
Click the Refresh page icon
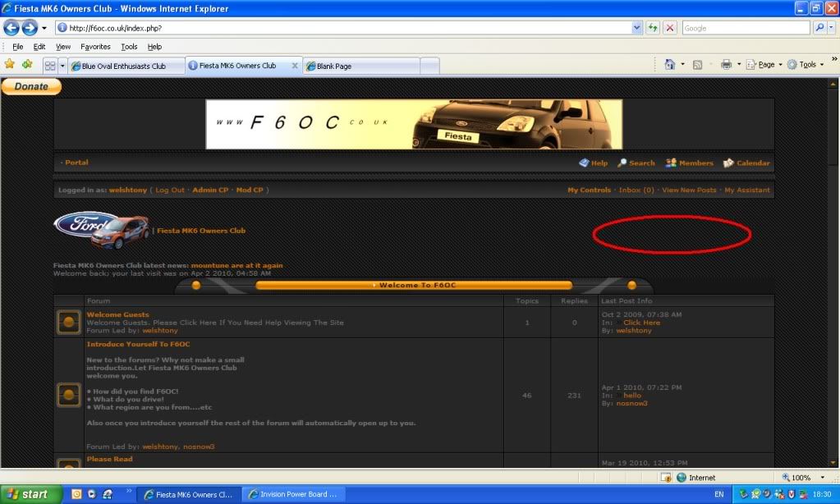tap(653, 28)
